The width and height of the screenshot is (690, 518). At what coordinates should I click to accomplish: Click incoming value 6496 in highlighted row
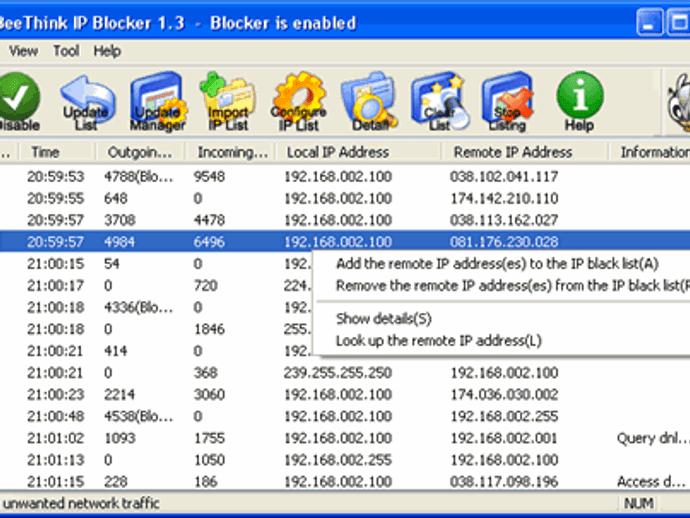(209, 242)
